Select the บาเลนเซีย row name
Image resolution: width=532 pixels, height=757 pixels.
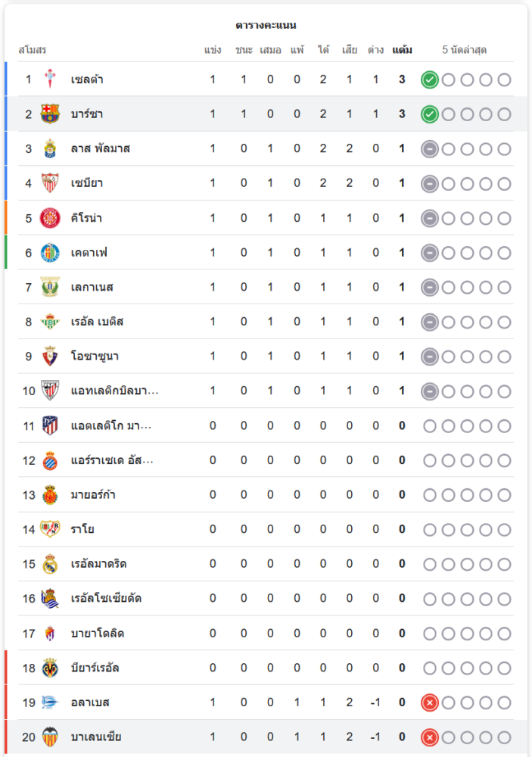click(96, 737)
